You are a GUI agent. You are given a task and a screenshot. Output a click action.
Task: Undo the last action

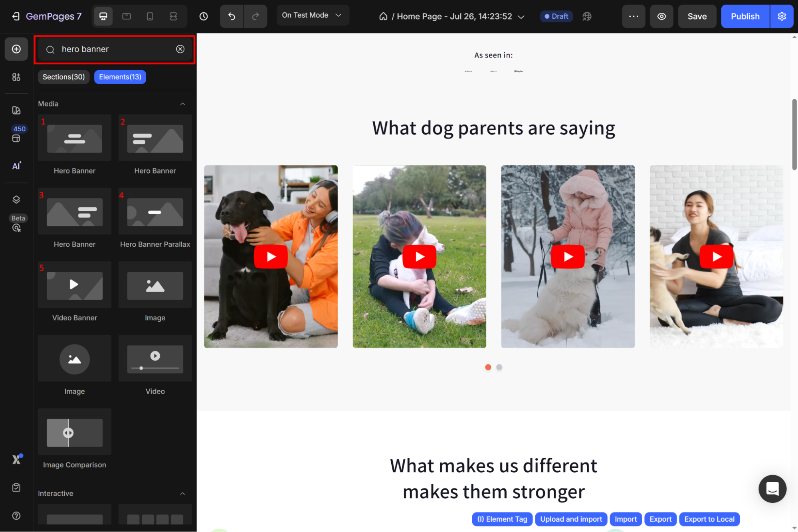(x=232, y=16)
